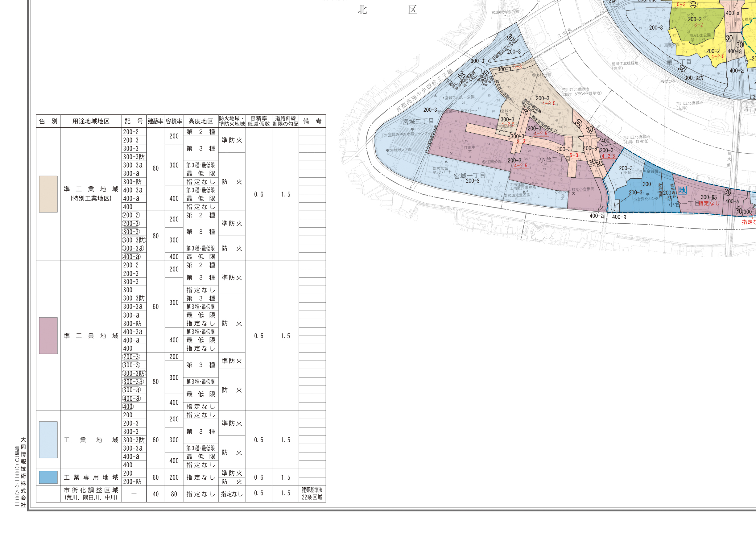Image resolution: width=756 pixels, height=533 pixels.
Task: Click the 宮城ファミリー公園 marker on the map
Action: coord(443,98)
